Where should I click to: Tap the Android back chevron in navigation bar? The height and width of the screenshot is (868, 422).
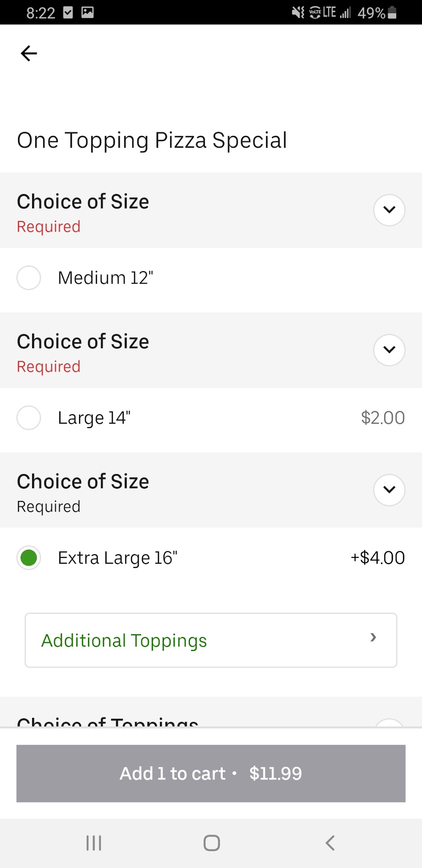tap(330, 843)
